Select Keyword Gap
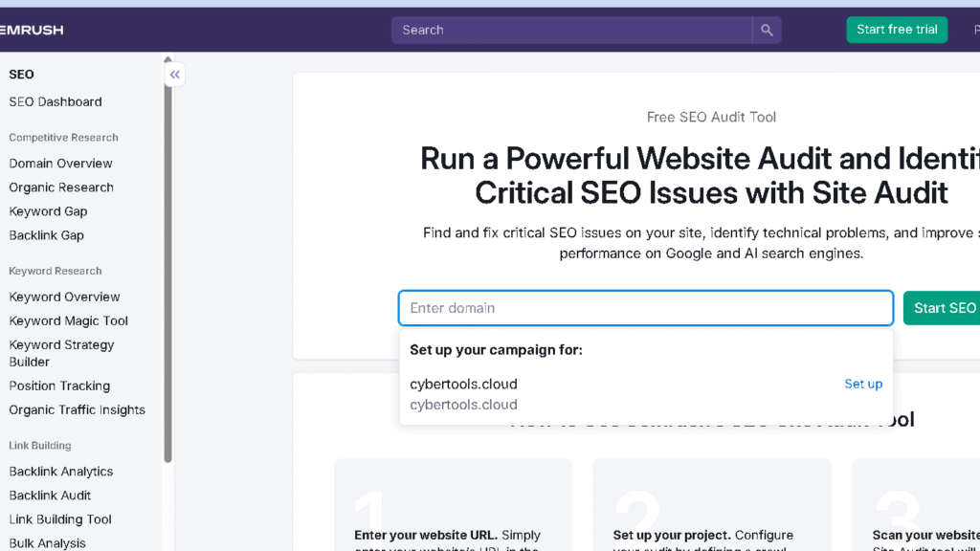The width and height of the screenshot is (980, 551). coord(48,210)
